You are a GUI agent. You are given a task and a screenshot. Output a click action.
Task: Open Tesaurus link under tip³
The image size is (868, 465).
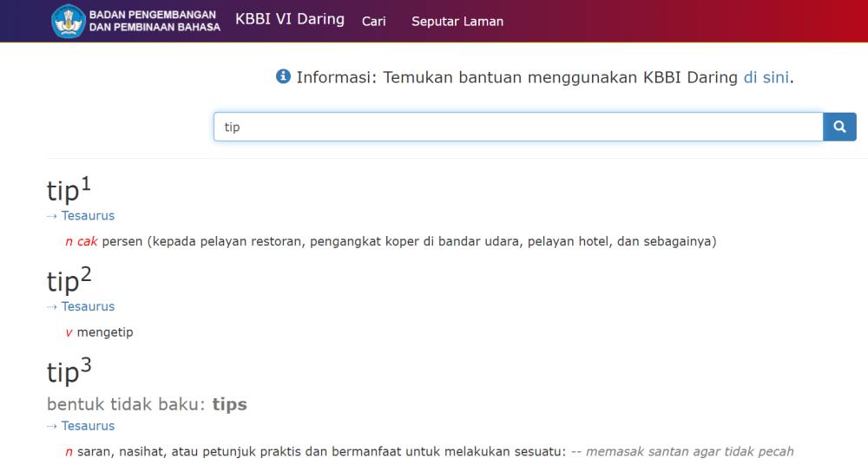[x=88, y=426]
